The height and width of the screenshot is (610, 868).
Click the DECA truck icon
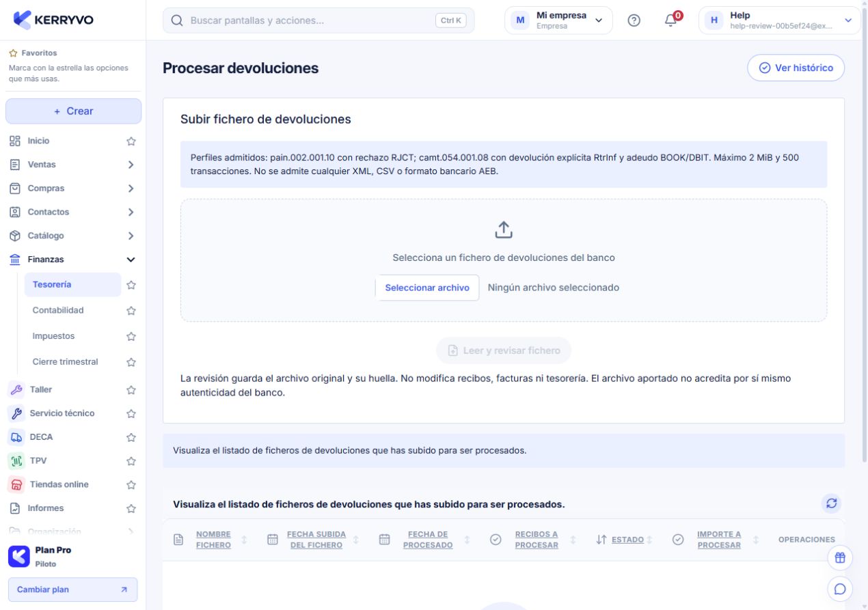[16, 437]
